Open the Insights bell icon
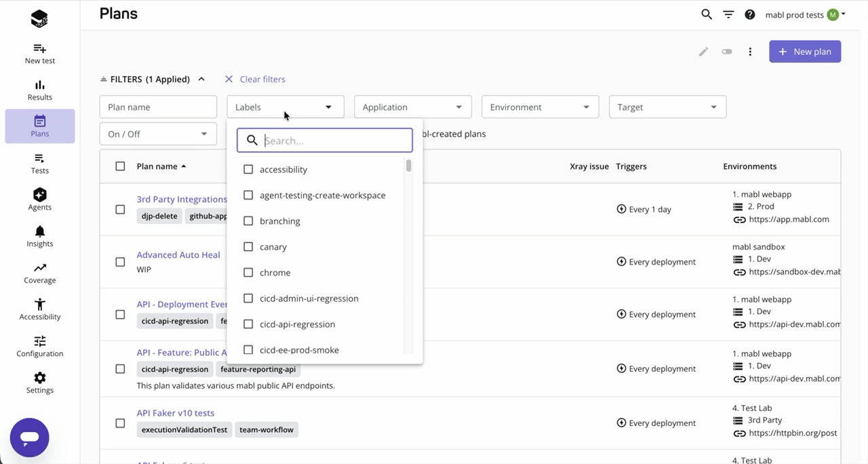868x464 pixels. pyautogui.click(x=39, y=231)
